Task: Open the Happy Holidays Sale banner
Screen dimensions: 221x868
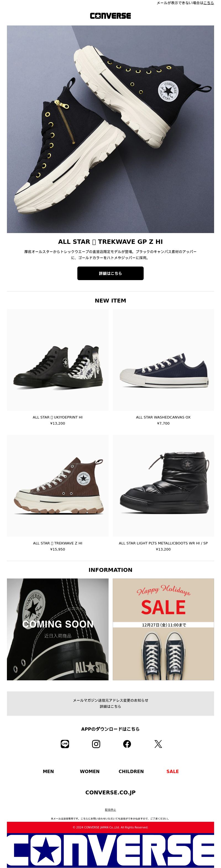Action: (x=163, y=629)
